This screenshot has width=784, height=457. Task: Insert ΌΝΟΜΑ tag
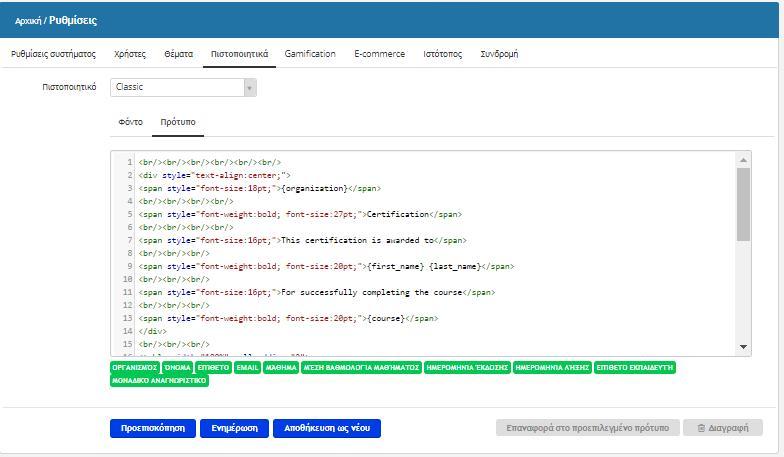(x=178, y=368)
